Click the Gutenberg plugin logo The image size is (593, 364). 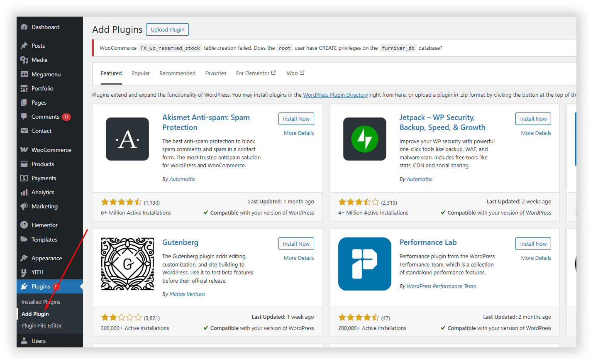pyautogui.click(x=127, y=264)
